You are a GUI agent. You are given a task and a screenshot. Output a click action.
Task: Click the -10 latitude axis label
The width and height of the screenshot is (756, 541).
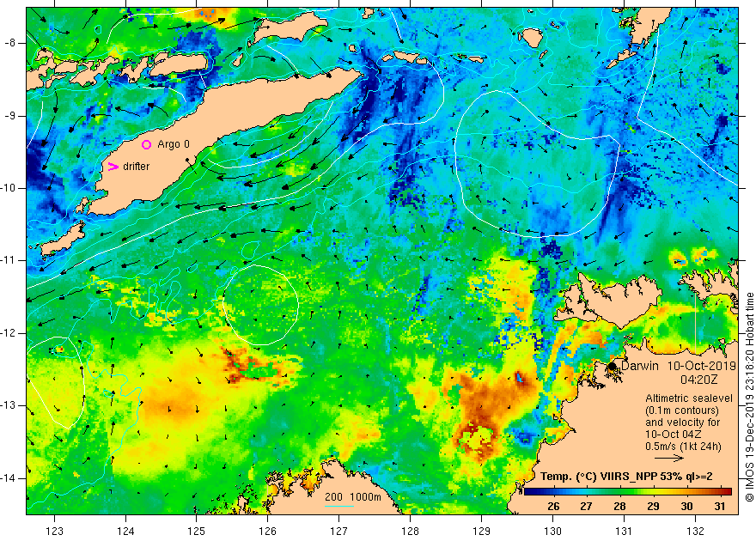9,188
